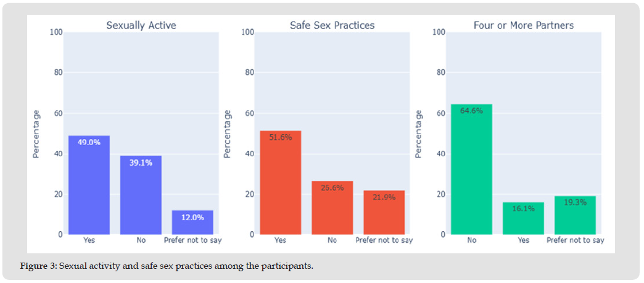Image resolution: width=644 pixels, height=283 pixels.
Task: Click the red 51.6% Yes bar
Action: click(280, 182)
